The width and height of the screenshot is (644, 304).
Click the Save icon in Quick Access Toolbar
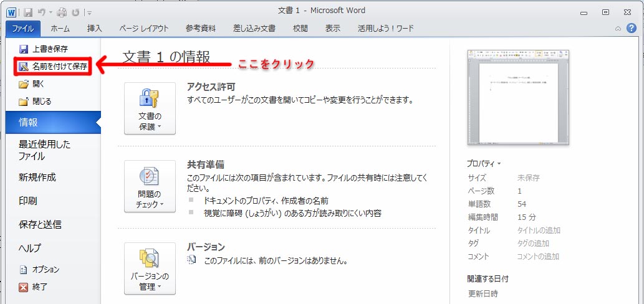(27, 12)
